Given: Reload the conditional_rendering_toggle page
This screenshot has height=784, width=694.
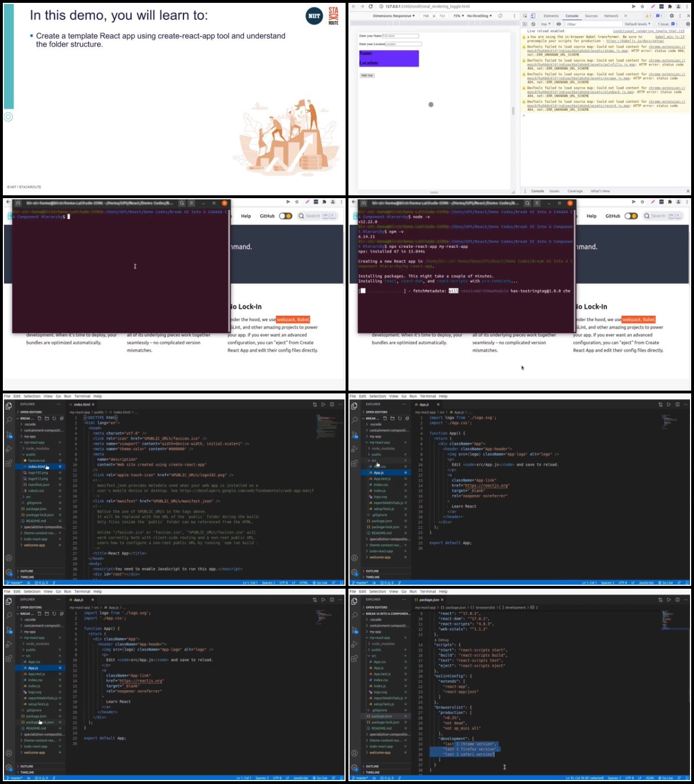Looking at the screenshot, I should pyautogui.click(x=370, y=6).
